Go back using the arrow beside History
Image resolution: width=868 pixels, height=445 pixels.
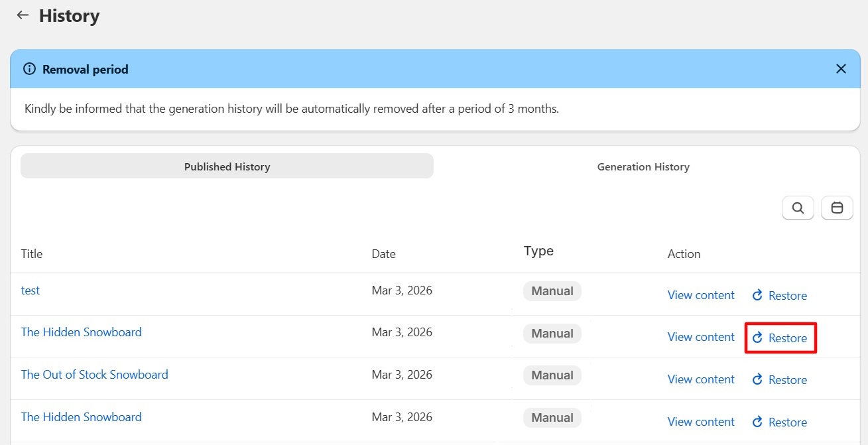[23, 15]
